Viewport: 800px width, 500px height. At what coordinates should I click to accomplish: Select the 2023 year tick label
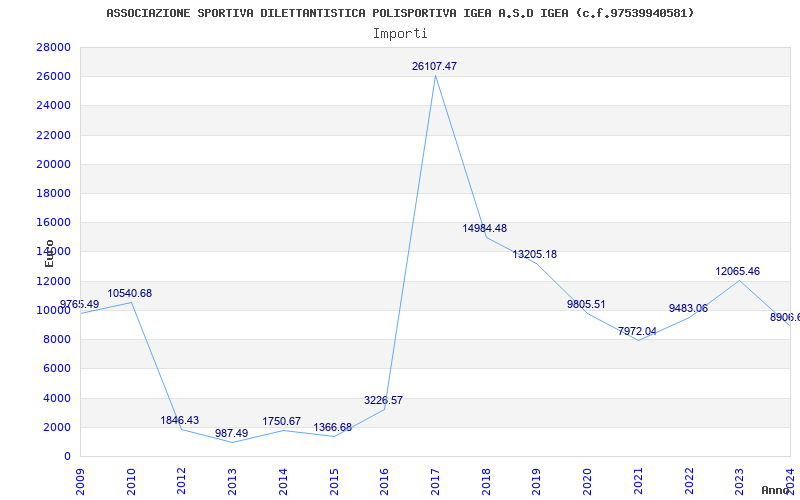tap(739, 482)
